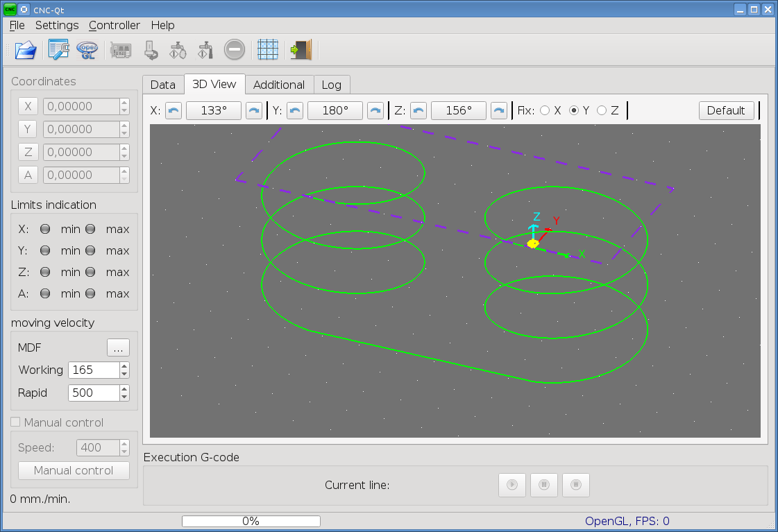The width and height of the screenshot is (778, 532).
Task: Open the Settings menu
Action: pyautogui.click(x=57, y=25)
